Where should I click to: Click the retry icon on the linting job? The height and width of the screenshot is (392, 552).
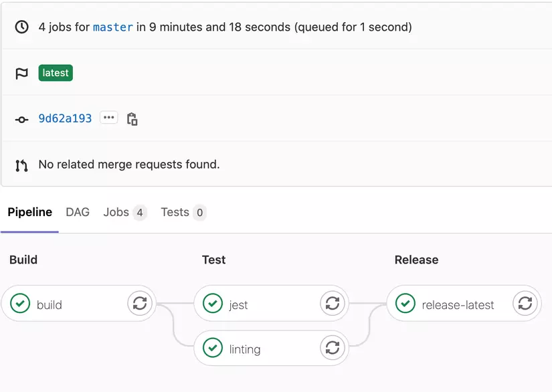pos(333,348)
